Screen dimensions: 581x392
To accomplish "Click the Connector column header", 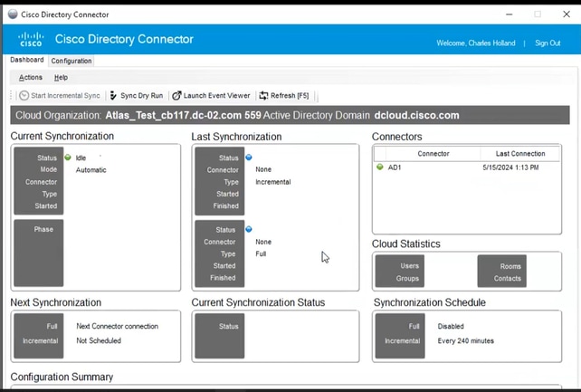I will click(x=433, y=153).
